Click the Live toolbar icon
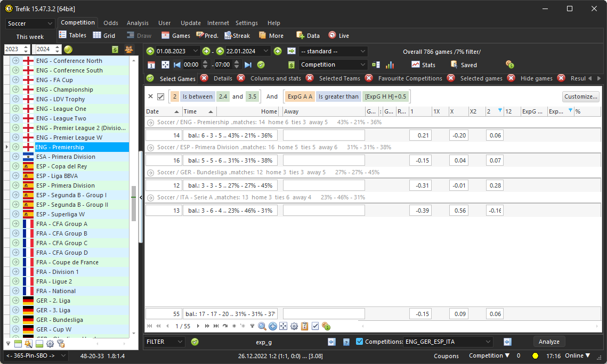 (x=338, y=36)
